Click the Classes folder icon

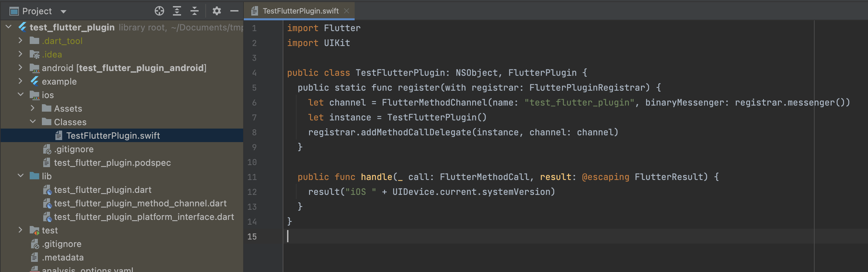[x=47, y=122]
